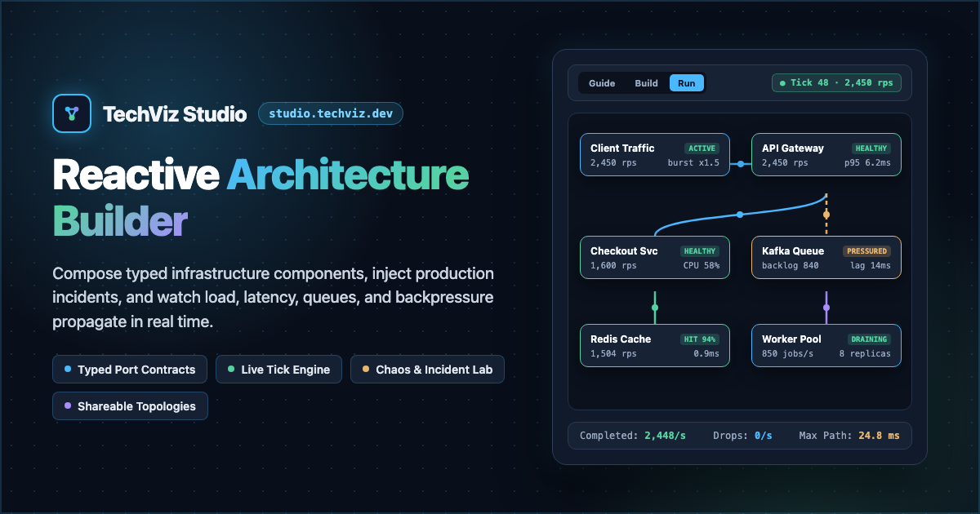The width and height of the screenshot is (980, 514).
Task: Click the p95 6.2ms value
Action: (867, 163)
